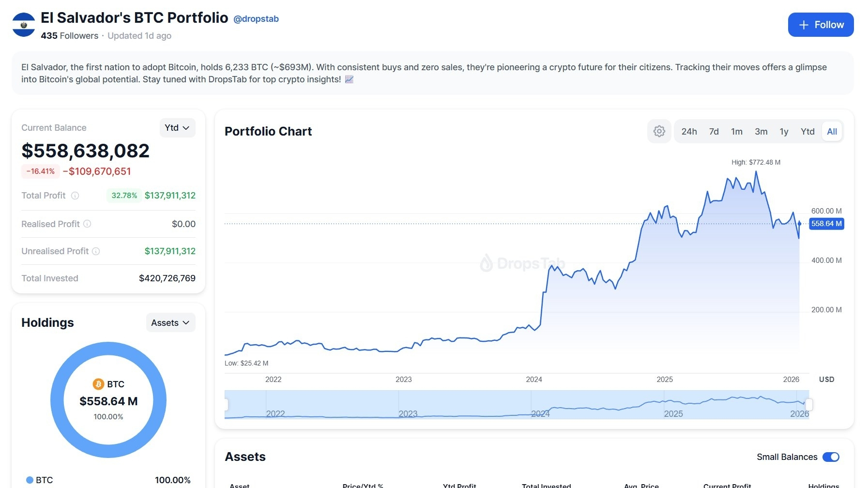Screen dimensions: 868x488
Task: Select the 24h chart range tab
Action: [x=689, y=132]
